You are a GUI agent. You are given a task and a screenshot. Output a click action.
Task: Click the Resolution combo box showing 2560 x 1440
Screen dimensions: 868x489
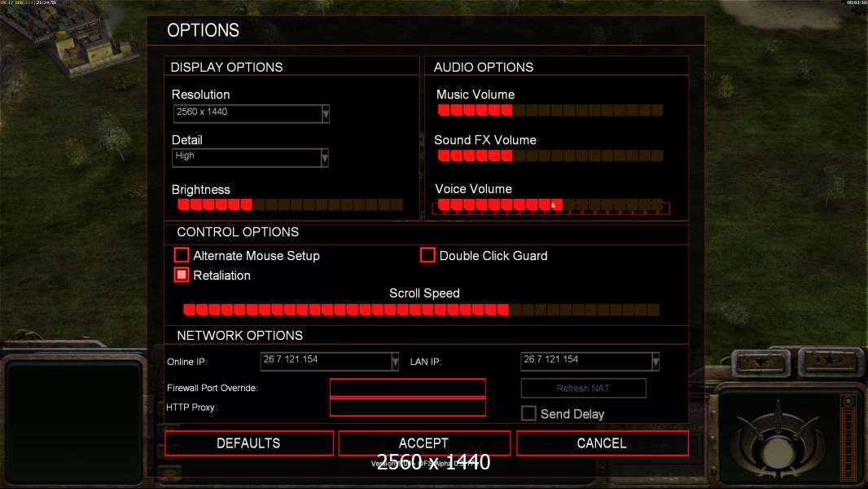251,113
